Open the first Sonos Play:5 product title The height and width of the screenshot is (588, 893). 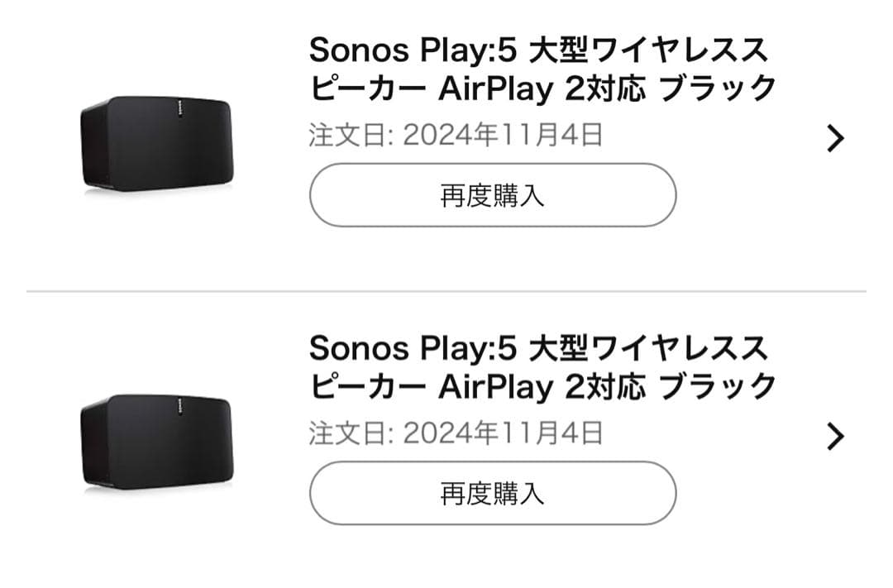coord(542,70)
